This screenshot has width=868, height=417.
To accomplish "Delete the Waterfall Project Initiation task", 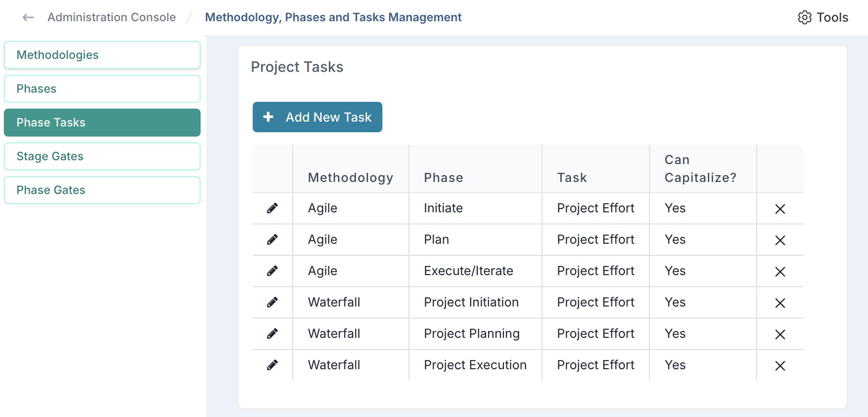I will pos(780,303).
